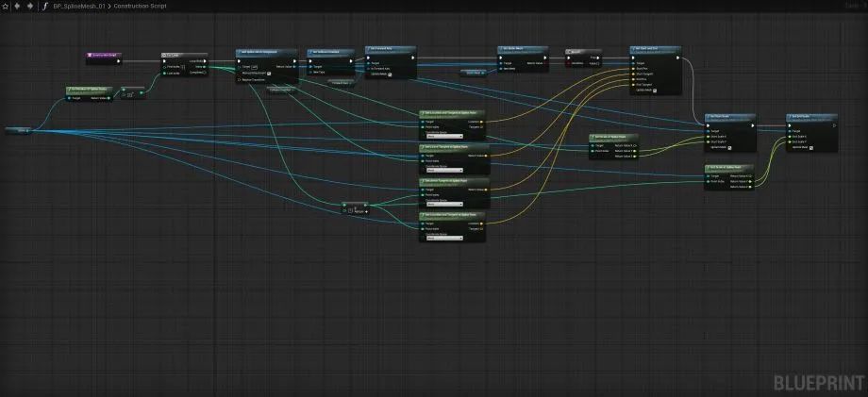Click the value field on the addition node
Screen dimensions: 868x397
click(x=350, y=210)
